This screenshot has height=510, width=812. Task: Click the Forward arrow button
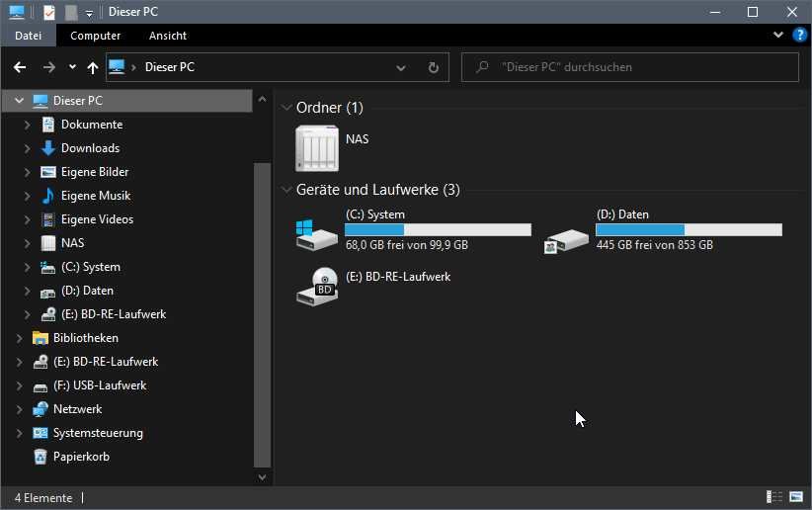coord(48,67)
